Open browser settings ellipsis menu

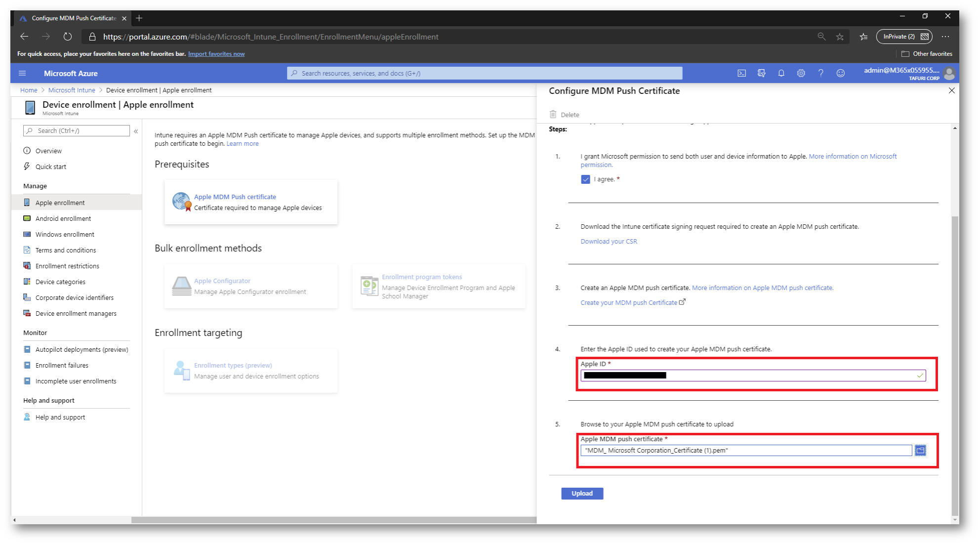click(x=945, y=37)
